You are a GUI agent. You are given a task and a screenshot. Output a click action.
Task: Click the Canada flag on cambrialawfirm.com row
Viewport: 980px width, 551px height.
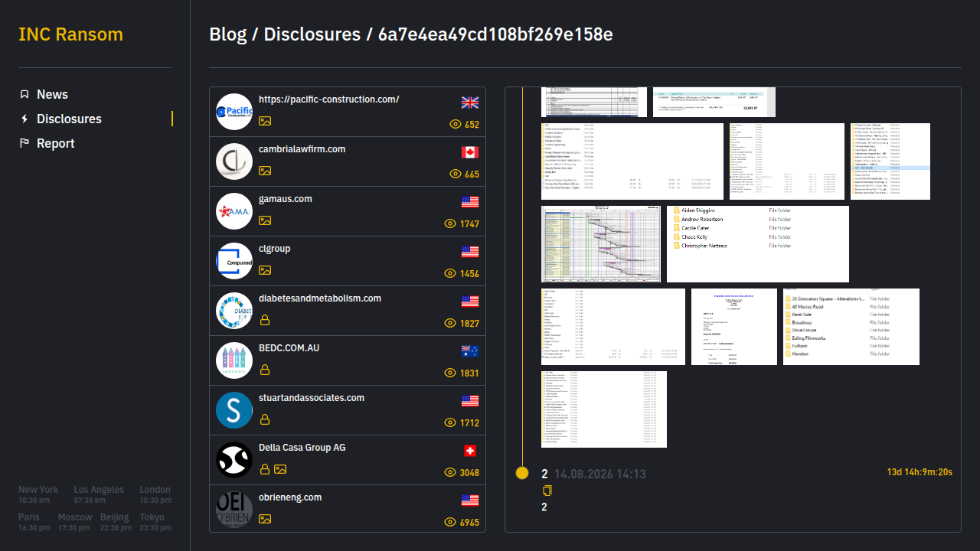pyautogui.click(x=470, y=152)
